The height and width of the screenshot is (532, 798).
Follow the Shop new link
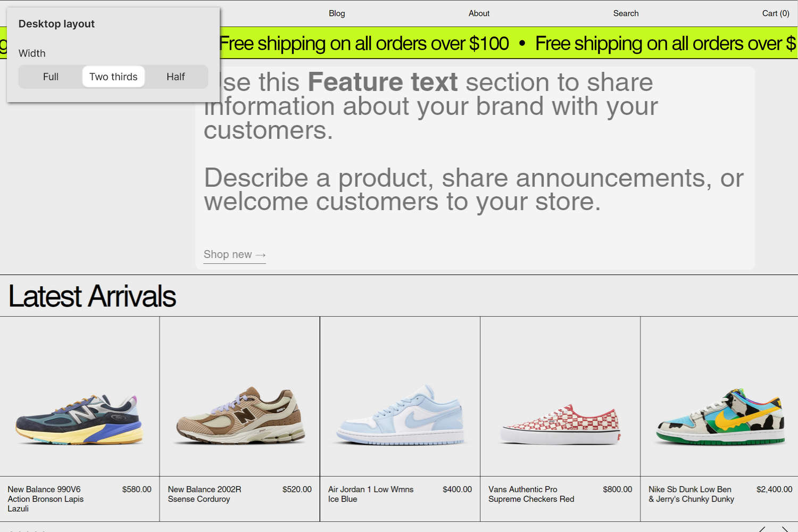(228, 254)
